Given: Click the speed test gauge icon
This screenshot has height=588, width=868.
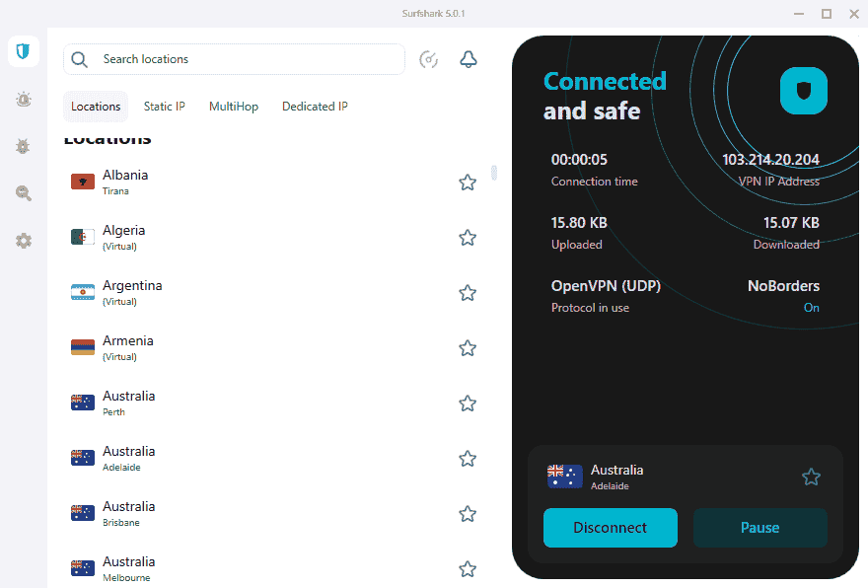Looking at the screenshot, I should pyautogui.click(x=428, y=59).
